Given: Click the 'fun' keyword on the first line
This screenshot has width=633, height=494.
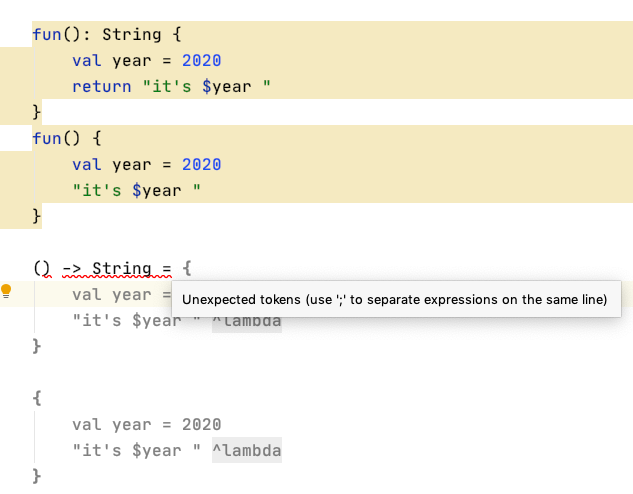Looking at the screenshot, I should (x=46, y=34).
